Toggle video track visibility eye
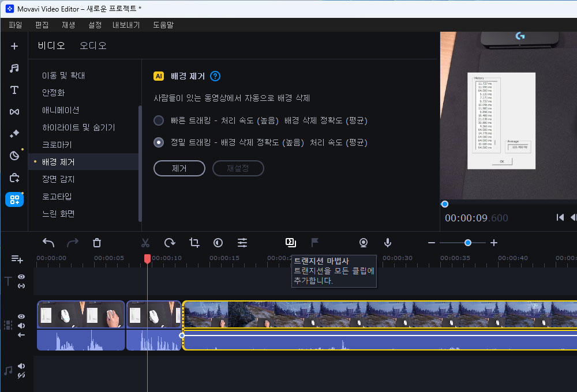The height and width of the screenshot is (392, 577). pyautogui.click(x=21, y=316)
